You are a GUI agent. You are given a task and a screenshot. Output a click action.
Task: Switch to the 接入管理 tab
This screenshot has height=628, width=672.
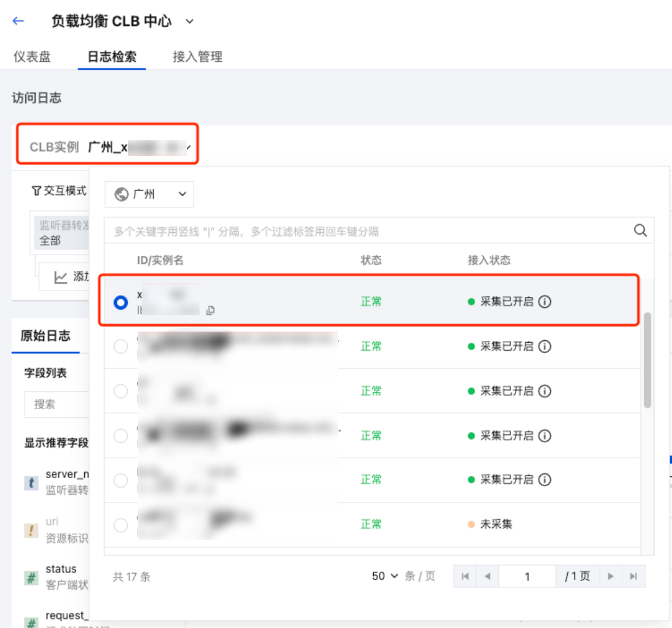point(197,56)
